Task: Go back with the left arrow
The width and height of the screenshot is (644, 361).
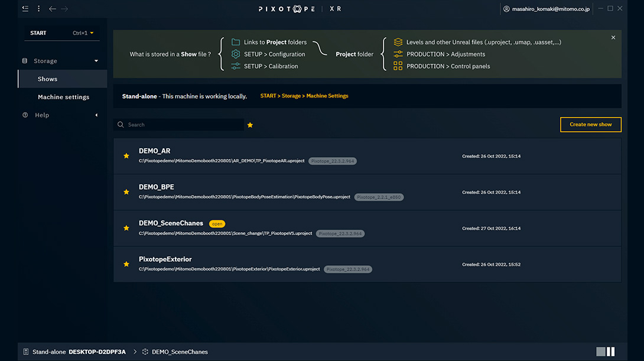Action: point(52,9)
